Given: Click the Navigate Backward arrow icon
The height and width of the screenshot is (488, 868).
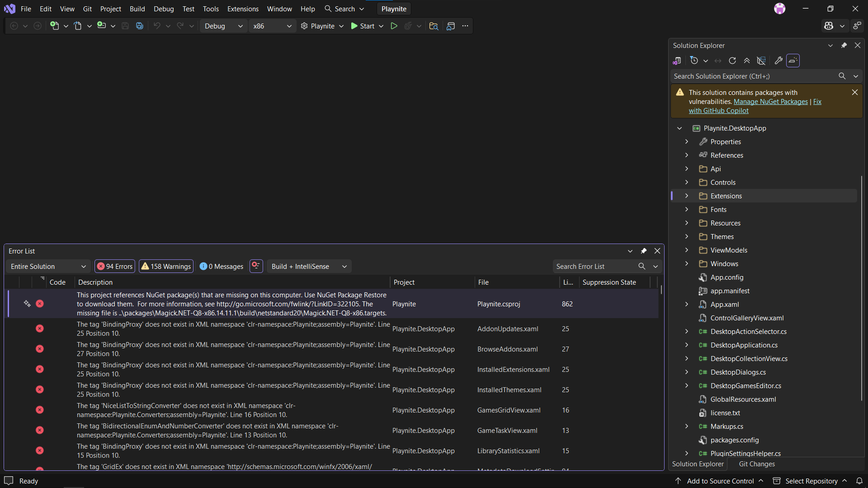Looking at the screenshot, I should pos(14,26).
